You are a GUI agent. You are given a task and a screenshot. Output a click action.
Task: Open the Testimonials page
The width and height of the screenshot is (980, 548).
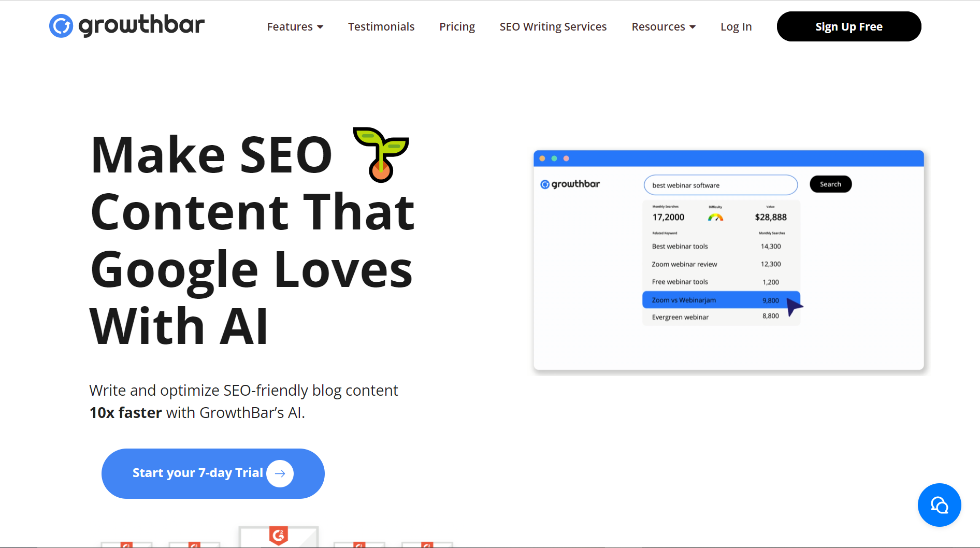pos(381,26)
